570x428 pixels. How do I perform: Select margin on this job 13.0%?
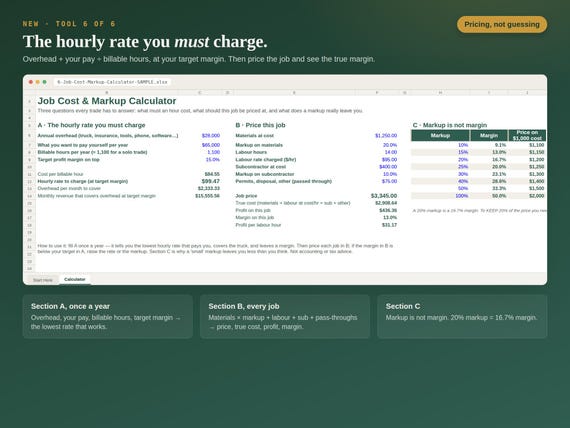(x=390, y=217)
